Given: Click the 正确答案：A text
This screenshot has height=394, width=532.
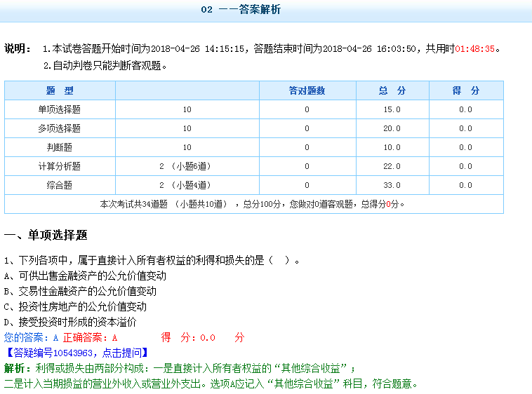Looking at the screenshot, I should 91,337.
